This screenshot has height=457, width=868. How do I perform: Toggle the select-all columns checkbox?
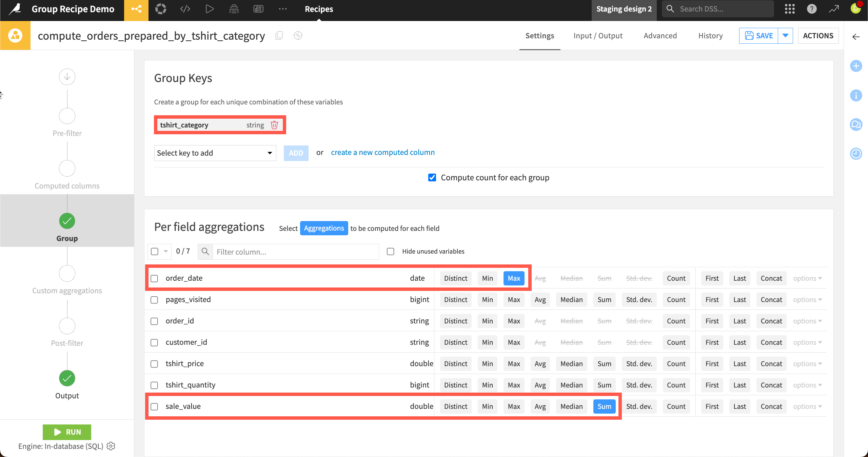click(x=155, y=252)
